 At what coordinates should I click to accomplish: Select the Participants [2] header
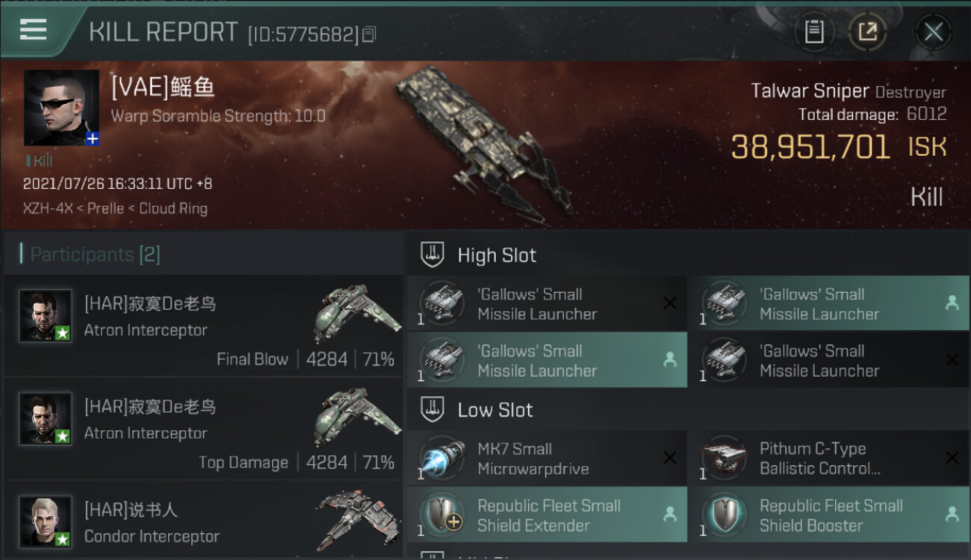pos(95,255)
